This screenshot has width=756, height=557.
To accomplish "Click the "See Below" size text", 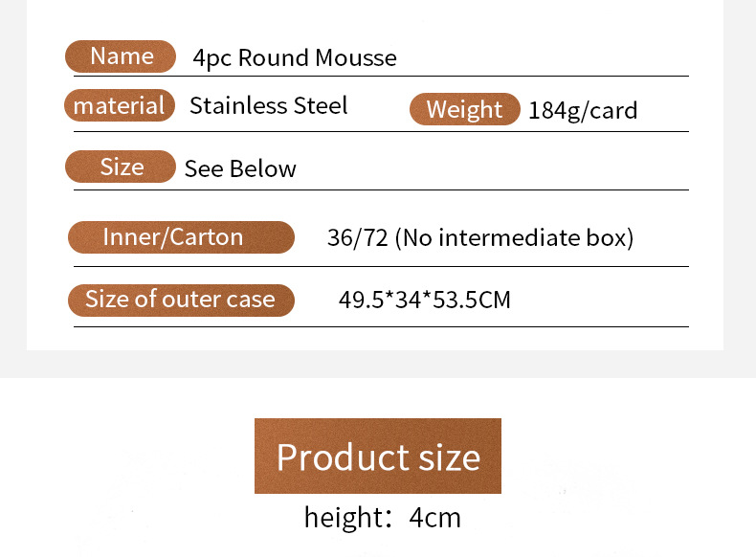I will [240, 169].
